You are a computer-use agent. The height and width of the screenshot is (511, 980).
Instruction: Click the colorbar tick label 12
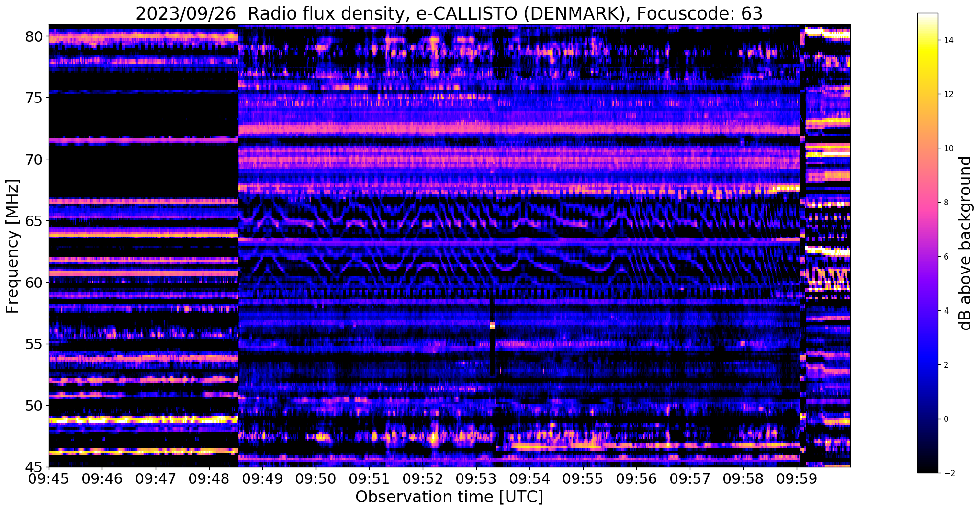(948, 94)
